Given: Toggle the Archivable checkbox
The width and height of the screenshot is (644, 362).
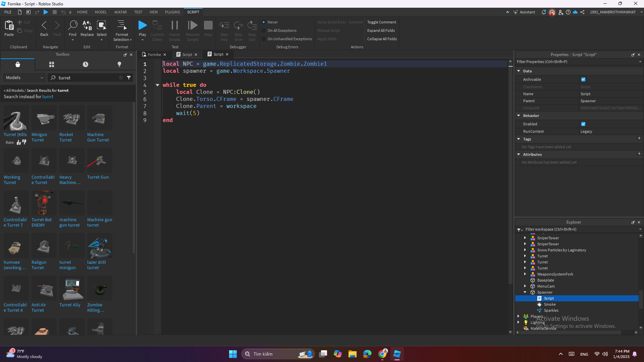Looking at the screenshot, I should (583, 79).
